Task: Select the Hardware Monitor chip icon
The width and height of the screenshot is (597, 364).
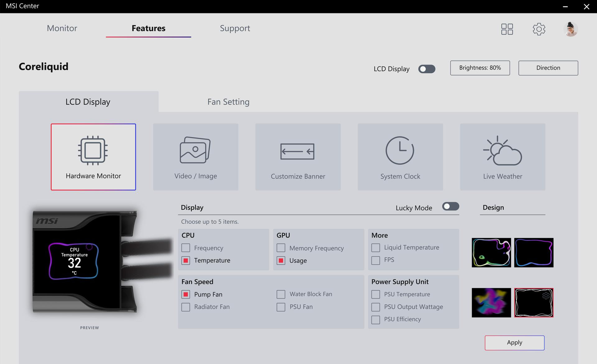Action: tap(93, 150)
